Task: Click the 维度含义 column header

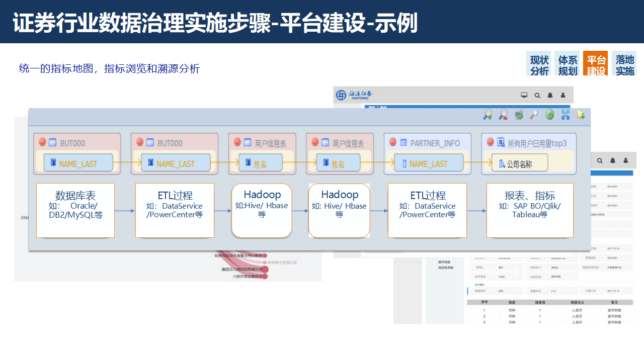Action: pos(577,303)
